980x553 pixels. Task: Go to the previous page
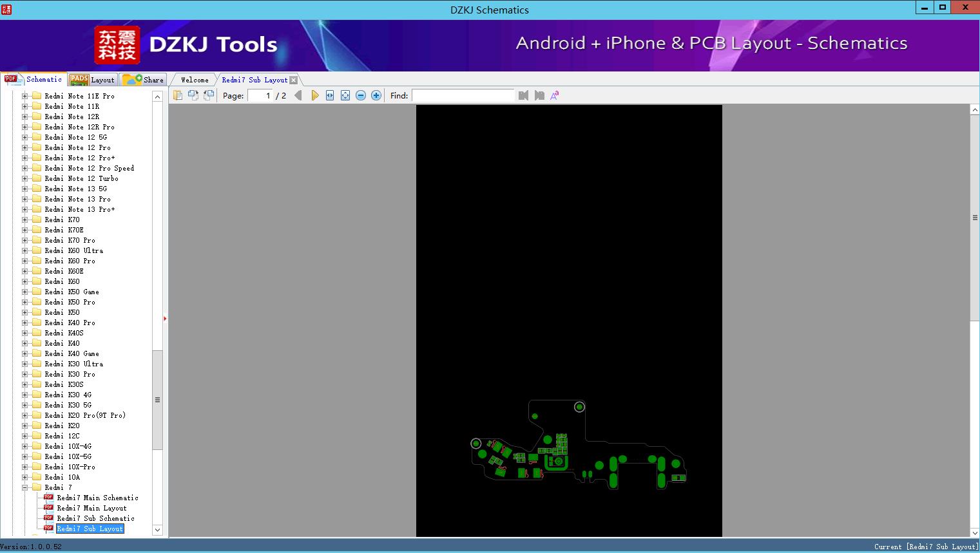click(298, 95)
